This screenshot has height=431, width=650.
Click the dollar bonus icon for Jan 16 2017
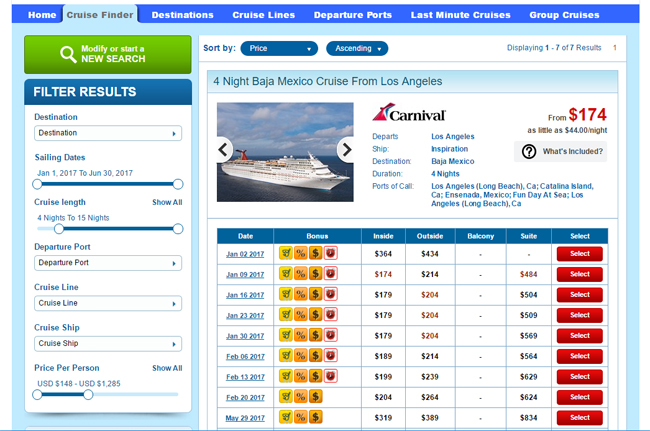coord(315,294)
